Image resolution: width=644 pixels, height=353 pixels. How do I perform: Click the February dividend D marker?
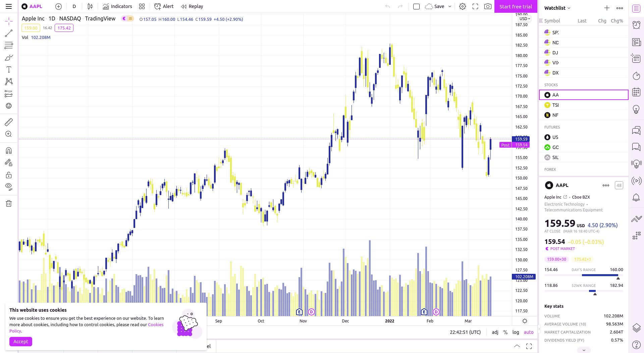coord(436,312)
